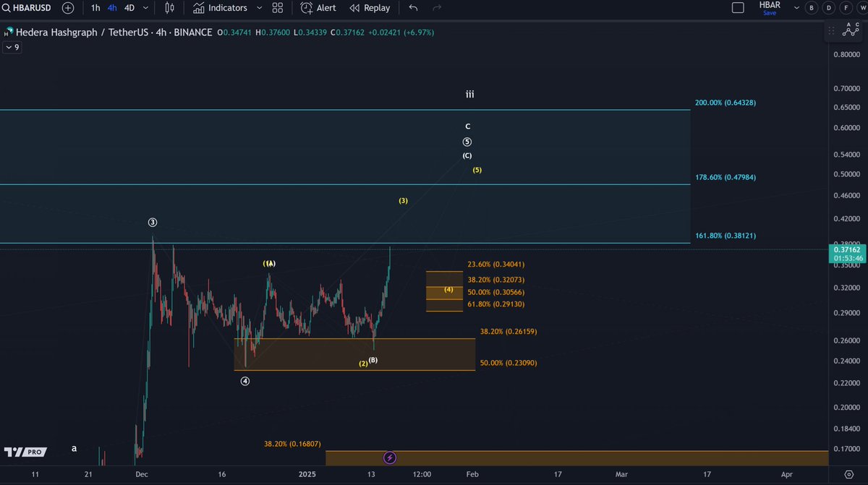Viewport: 868px width, 485px height.
Task: Click the favorites toolbar drag handle dots
Action: pos(831,30)
